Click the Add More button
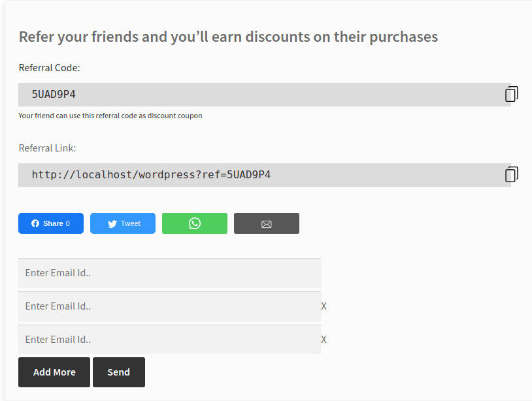This screenshot has width=532, height=401. click(54, 372)
